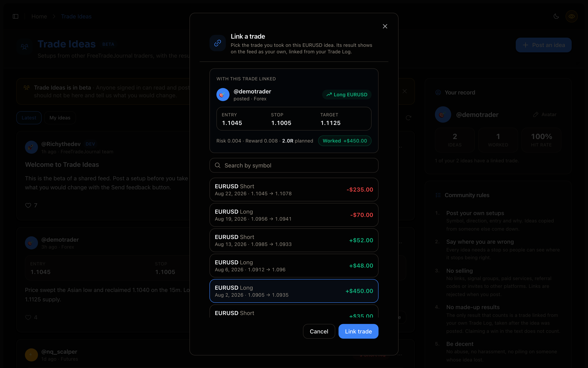Cancel linking a trade
This screenshot has width=588, height=368.
click(x=319, y=331)
